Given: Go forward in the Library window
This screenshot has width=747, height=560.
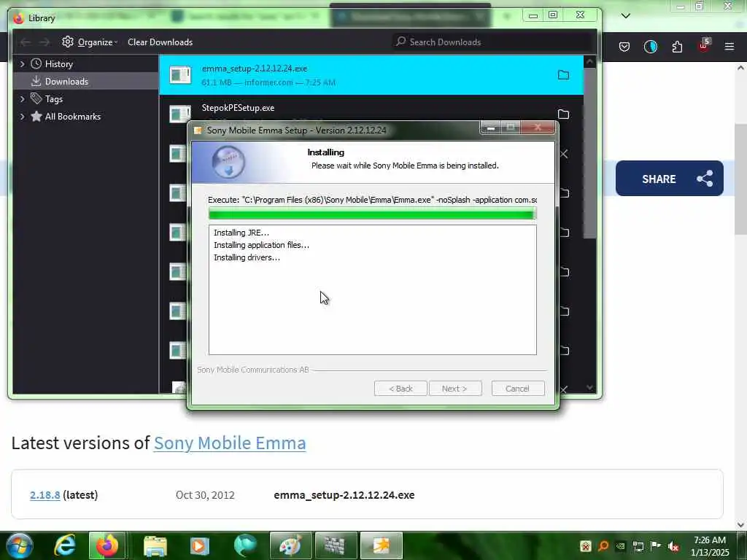Looking at the screenshot, I should pyautogui.click(x=44, y=42).
